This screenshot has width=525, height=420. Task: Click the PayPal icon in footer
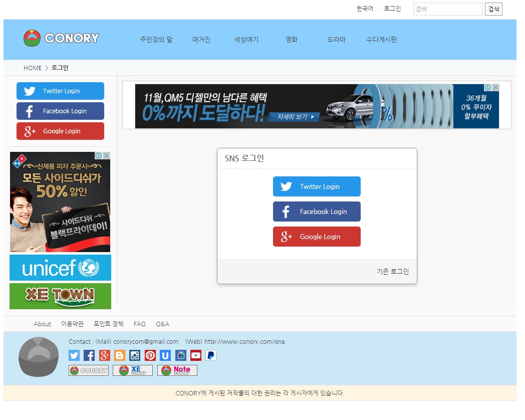tap(211, 355)
